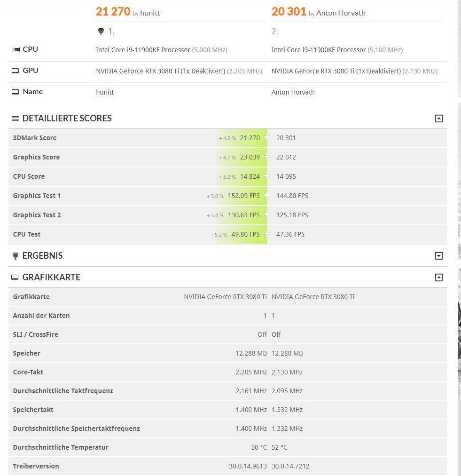This screenshot has height=476, width=461.
Task: Collapse the Detaillierte Scores section
Action: tap(439, 119)
